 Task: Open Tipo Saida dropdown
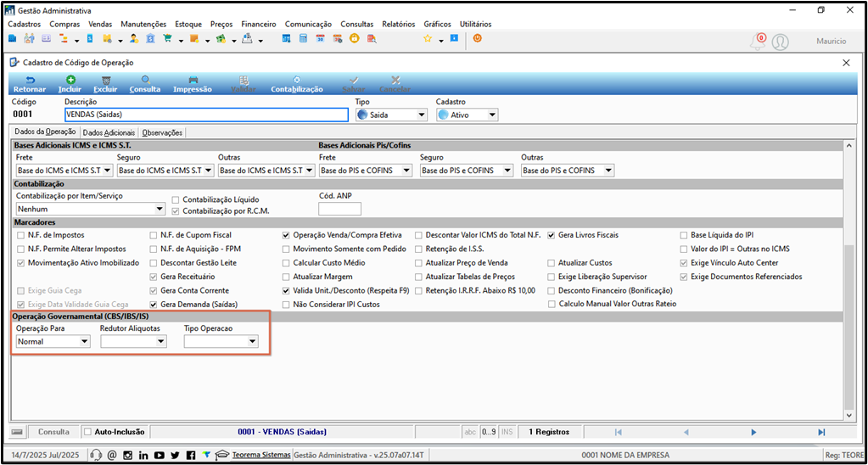pyautogui.click(x=391, y=115)
